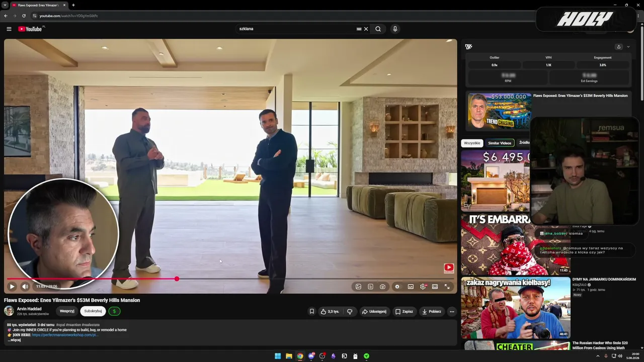Save the video with Zapisz
644x362 pixels.
tap(404, 311)
